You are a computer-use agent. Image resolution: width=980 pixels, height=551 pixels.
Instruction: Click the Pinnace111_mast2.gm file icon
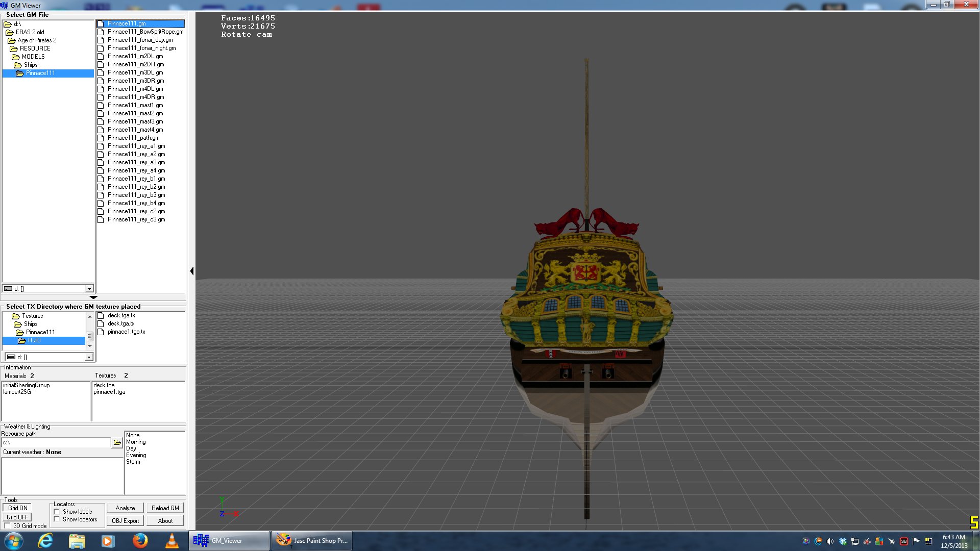coord(101,113)
